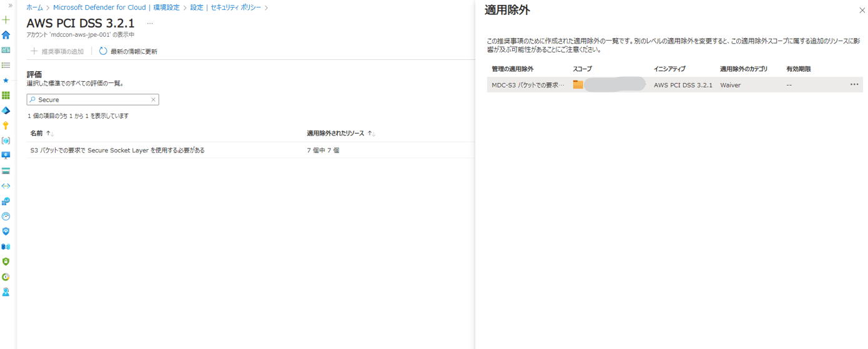This screenshot has height=349, width=868.
Task: Close the 適用除外 panel with the X
Action: click(x=862, y=11)
